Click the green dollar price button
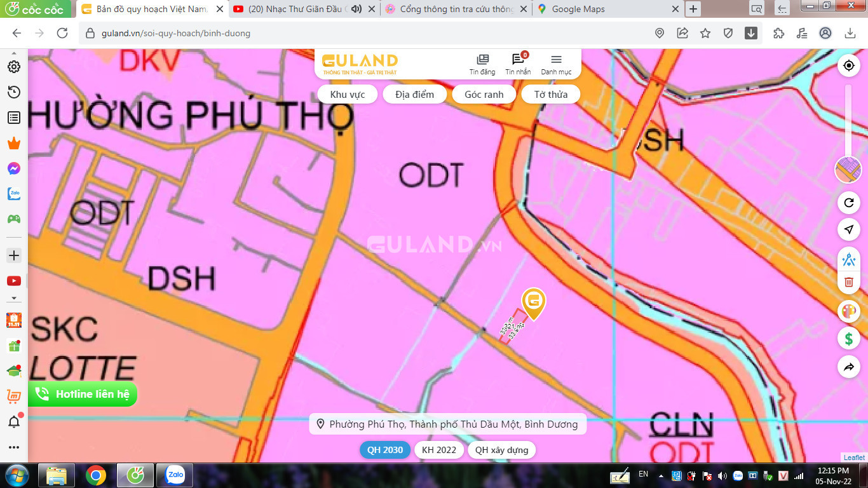Image resolution: width=868 pixels, height=488 pixels. [x=848, y=339]
